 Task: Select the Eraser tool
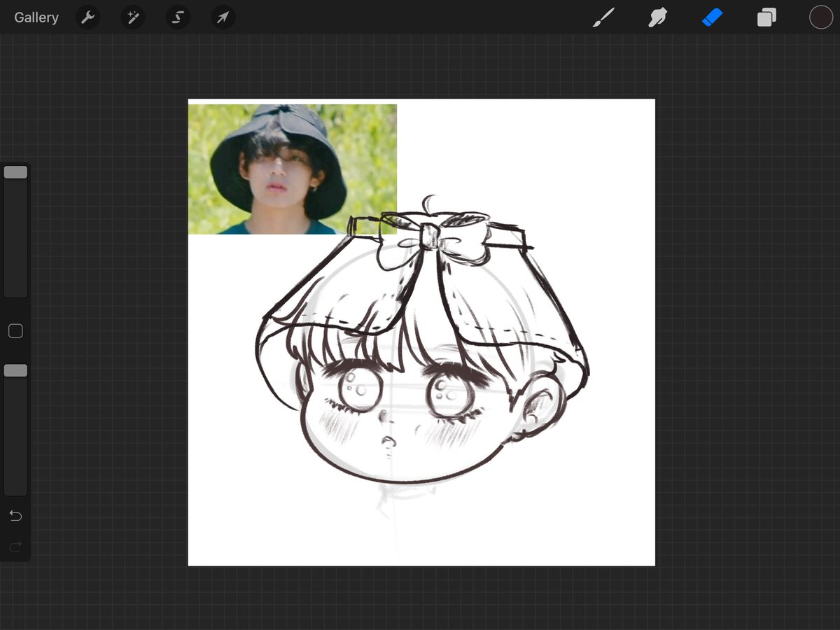point(712,17)
